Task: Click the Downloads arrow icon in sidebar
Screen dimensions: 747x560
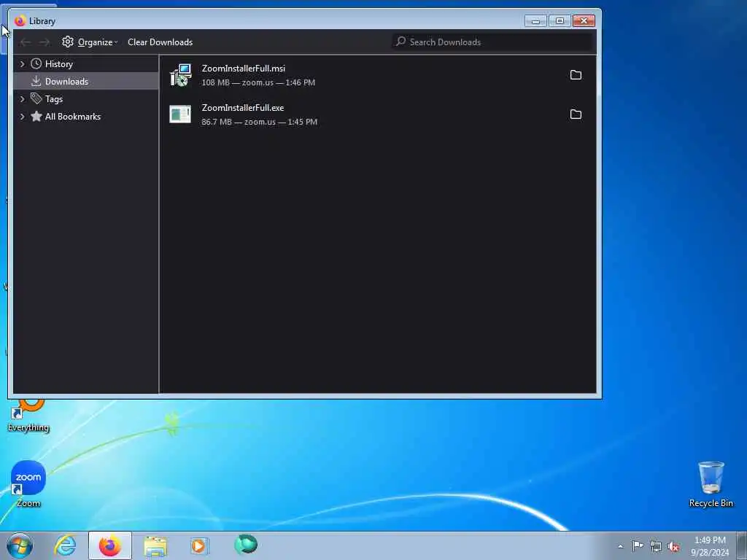Action: tap(36, 81)
